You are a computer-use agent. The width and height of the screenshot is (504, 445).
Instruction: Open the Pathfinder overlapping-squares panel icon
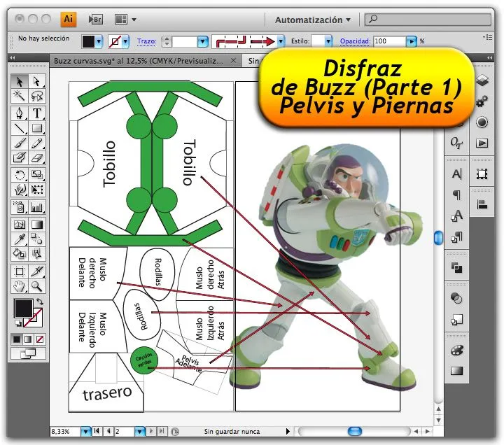pyautogui.click(x=456, y=267)
